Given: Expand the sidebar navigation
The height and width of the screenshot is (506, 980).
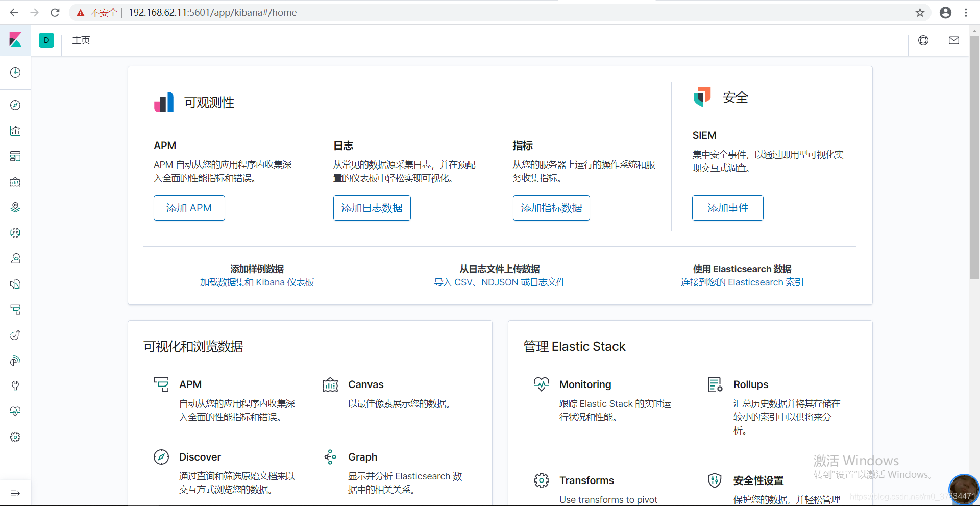Looking at the screenshot, I should (15, 493).
